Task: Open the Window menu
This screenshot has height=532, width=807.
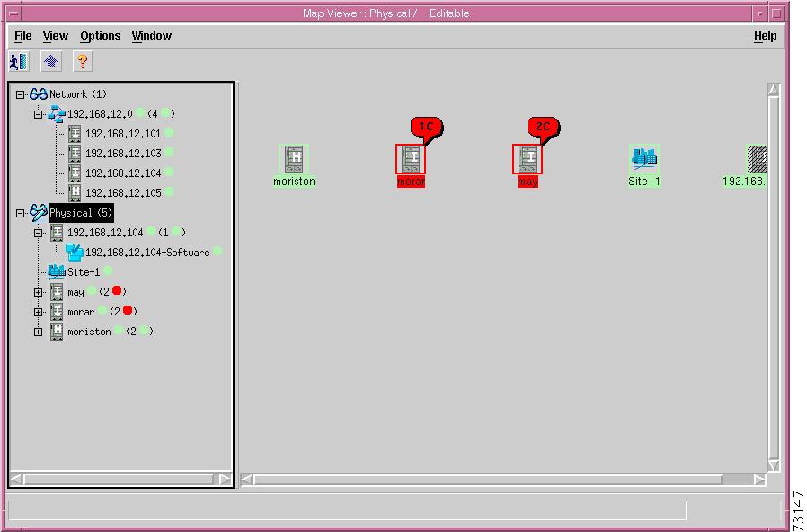Action: [152, 36]
